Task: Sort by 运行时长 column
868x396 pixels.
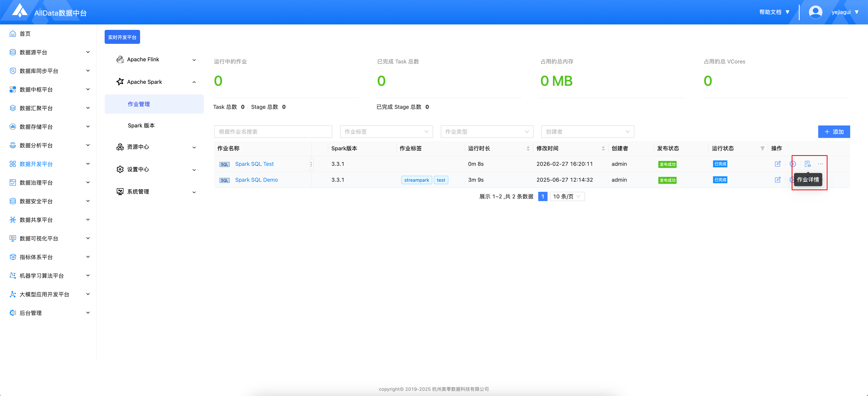Action: (528, 148)
